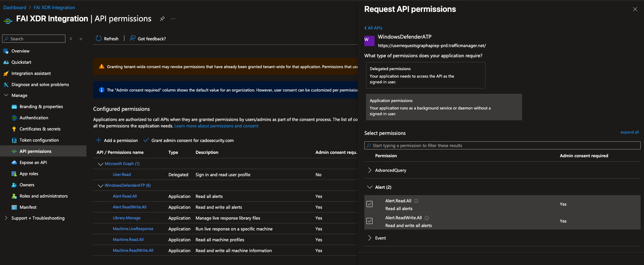The image size is (644, 265).
Task: Click the Add a permission button
Action: 117,140
